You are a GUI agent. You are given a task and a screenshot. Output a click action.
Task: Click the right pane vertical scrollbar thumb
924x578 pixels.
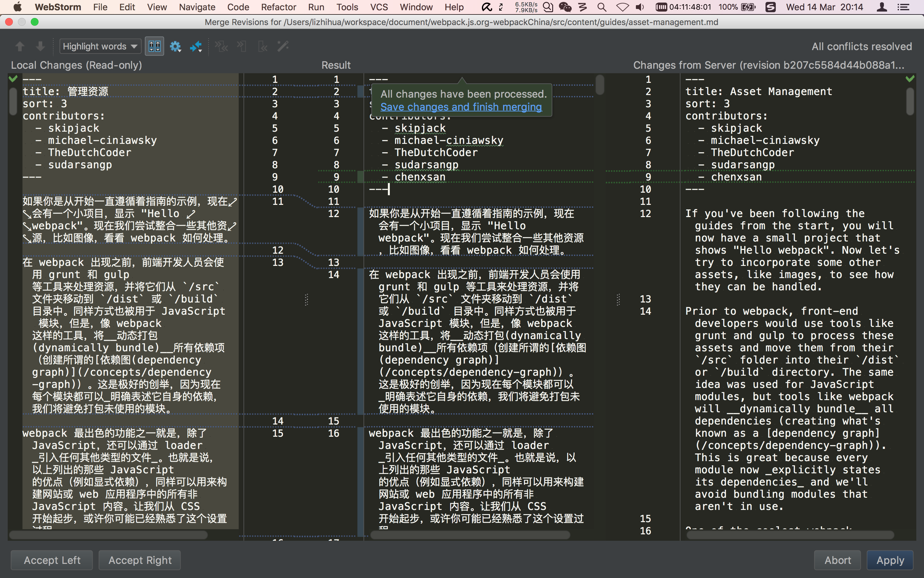point(910,101)
